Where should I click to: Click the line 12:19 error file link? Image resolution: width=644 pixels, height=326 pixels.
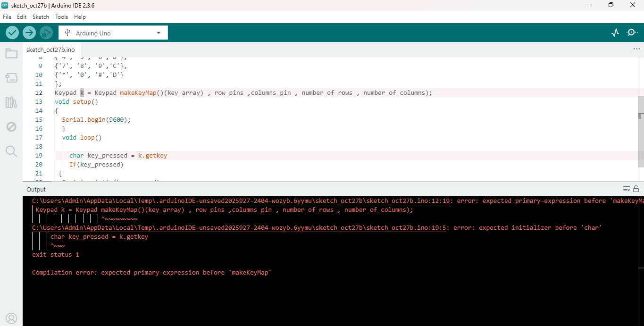tap(236, 201)
